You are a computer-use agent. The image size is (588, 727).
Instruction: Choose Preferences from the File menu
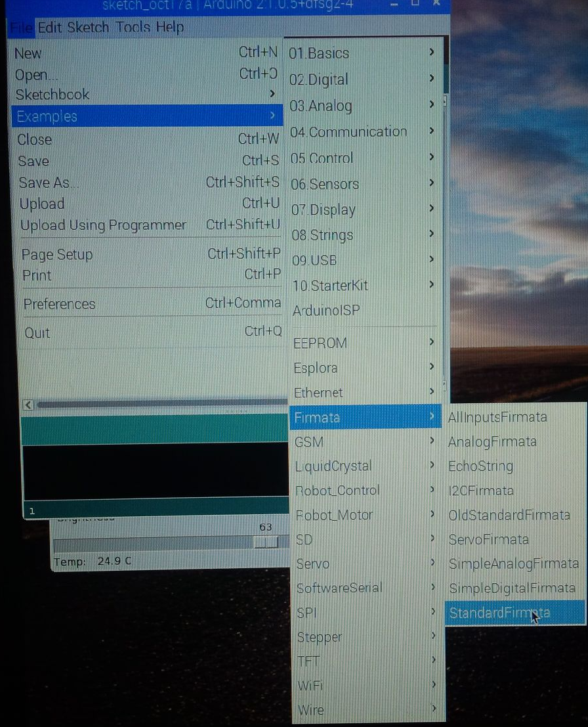[x=59, y=304]
